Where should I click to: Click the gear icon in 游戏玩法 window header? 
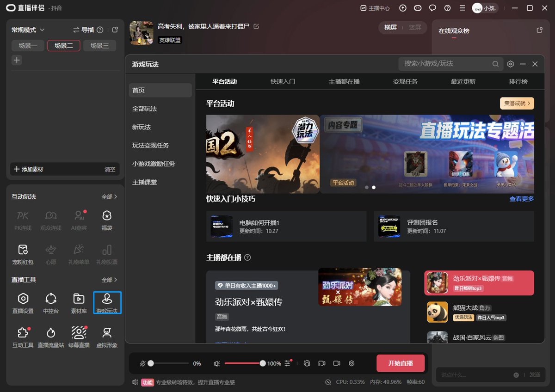pos(511,64)
